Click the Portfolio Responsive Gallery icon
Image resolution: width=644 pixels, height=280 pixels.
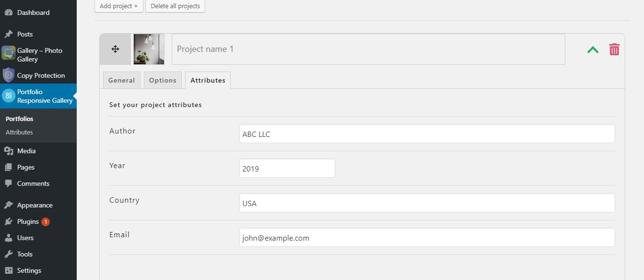pyautogui.click(x=8, y=96)
